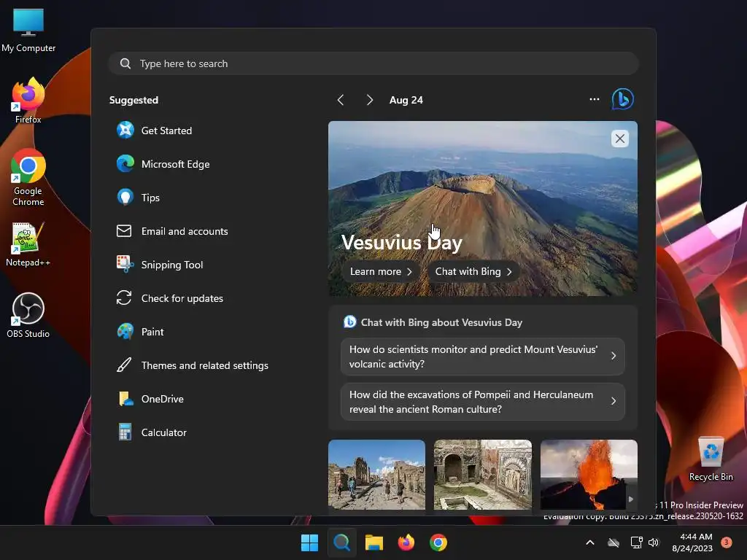The image size is (747, 560).
Task: Click the OneDrive tray icon
Action: tap(614, 542)
